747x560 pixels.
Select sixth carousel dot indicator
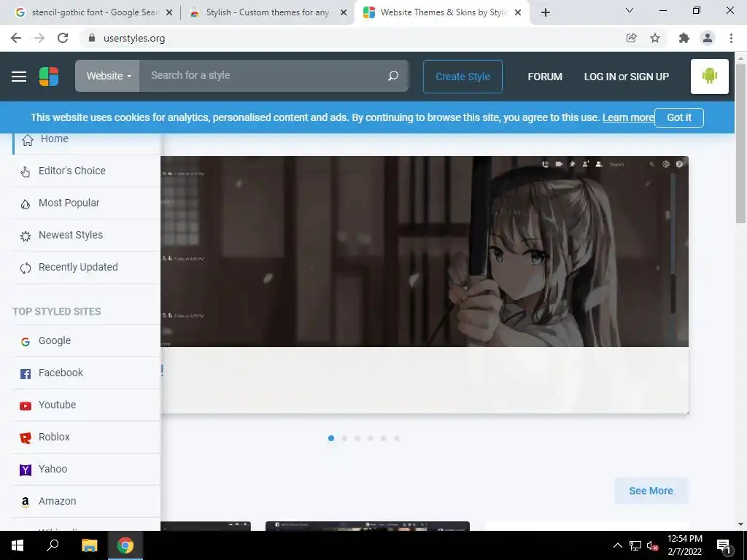click(x=397, y=438)
